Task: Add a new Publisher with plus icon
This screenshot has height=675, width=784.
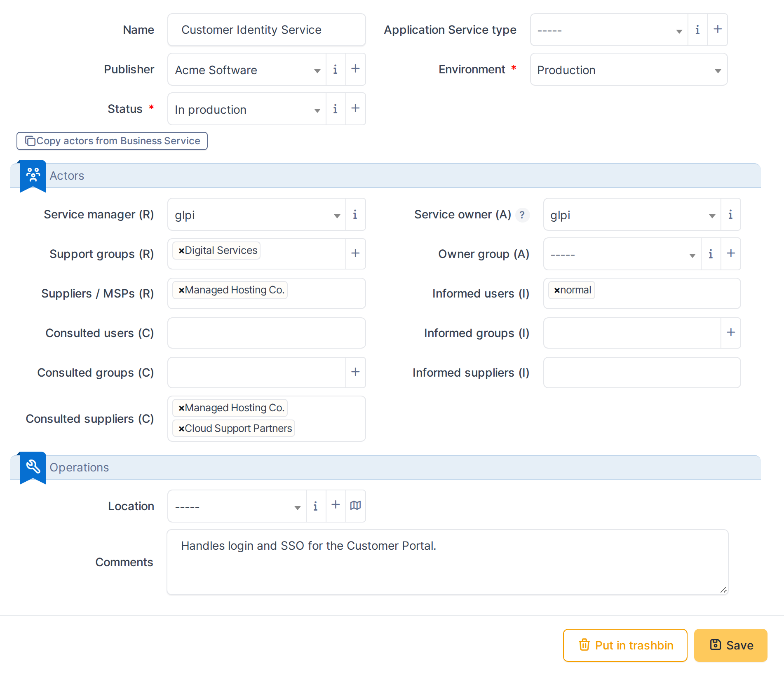Action: pos(355,69)
